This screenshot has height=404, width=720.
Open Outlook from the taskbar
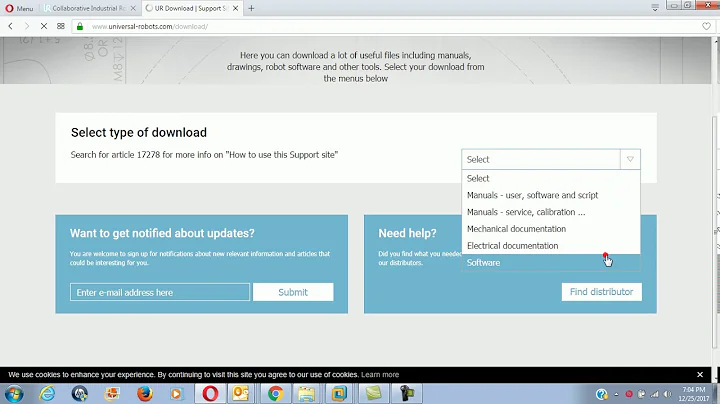(241, 394)
